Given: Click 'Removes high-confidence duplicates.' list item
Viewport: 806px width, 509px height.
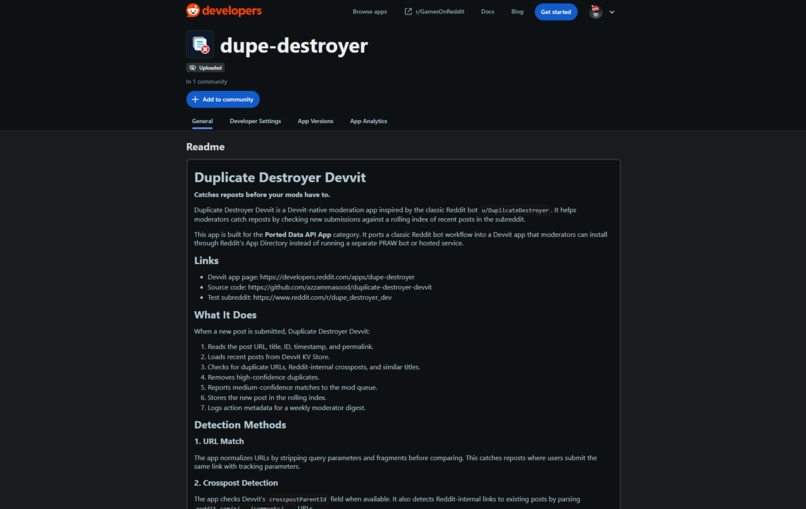Looking at the screenshot, I should tap(263, 377).
